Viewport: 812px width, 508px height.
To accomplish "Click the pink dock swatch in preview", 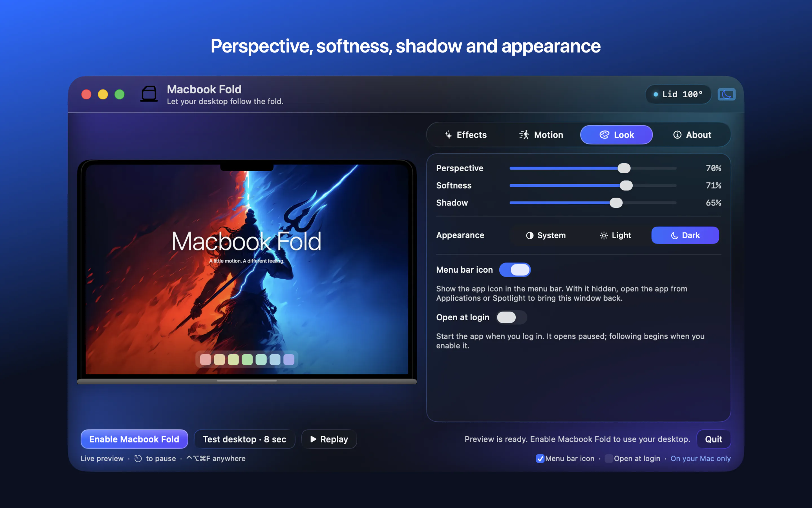I will [x=206, y=360].
